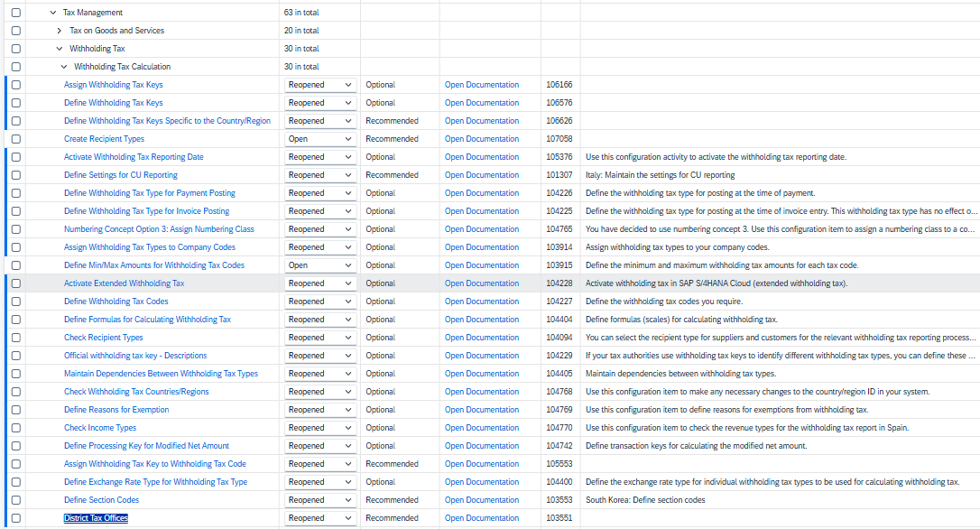Image resolution: width=980 pixels, height=529 pixels.
Task: Open Documentation for Create Recipient Types
Action: coord(482,139)
